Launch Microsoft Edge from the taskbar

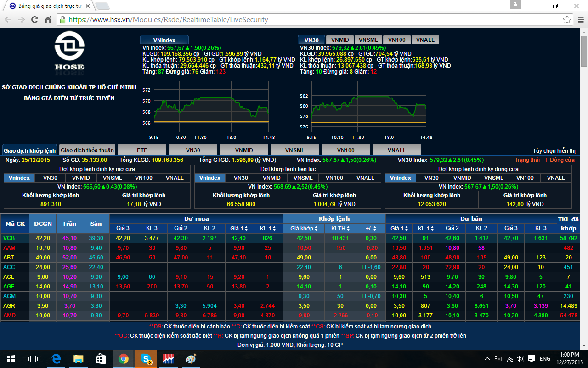[57, 359]
